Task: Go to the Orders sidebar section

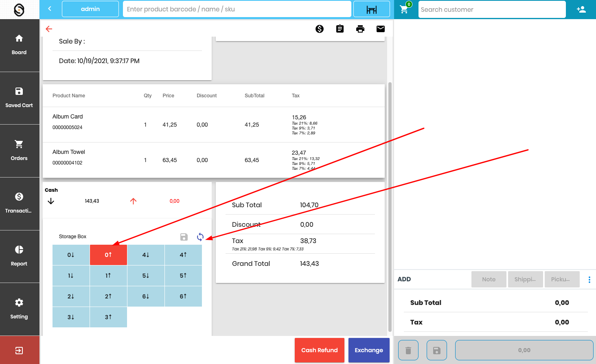Action: click(x=19, y=151)
